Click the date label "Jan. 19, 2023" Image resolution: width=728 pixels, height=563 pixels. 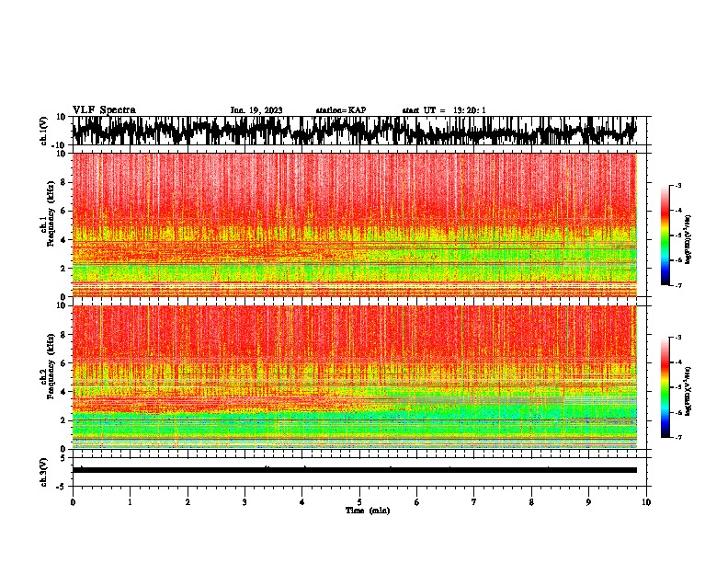point(256,110)
